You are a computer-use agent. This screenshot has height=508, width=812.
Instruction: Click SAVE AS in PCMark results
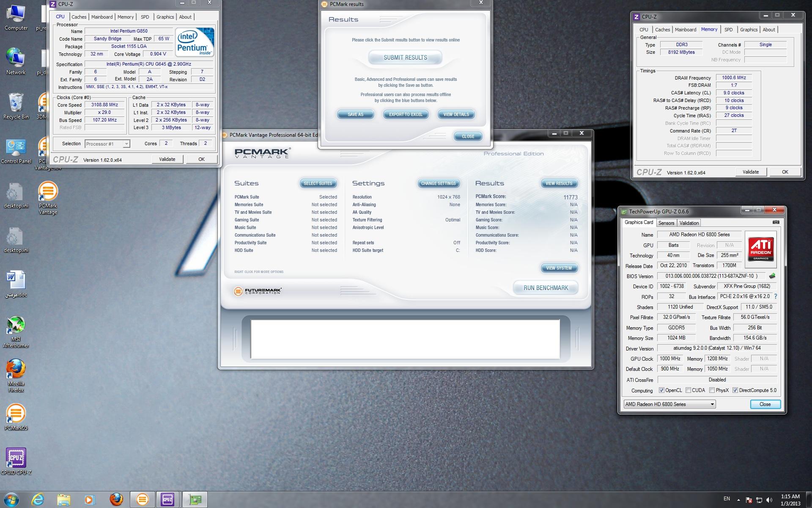coord(355,114)
